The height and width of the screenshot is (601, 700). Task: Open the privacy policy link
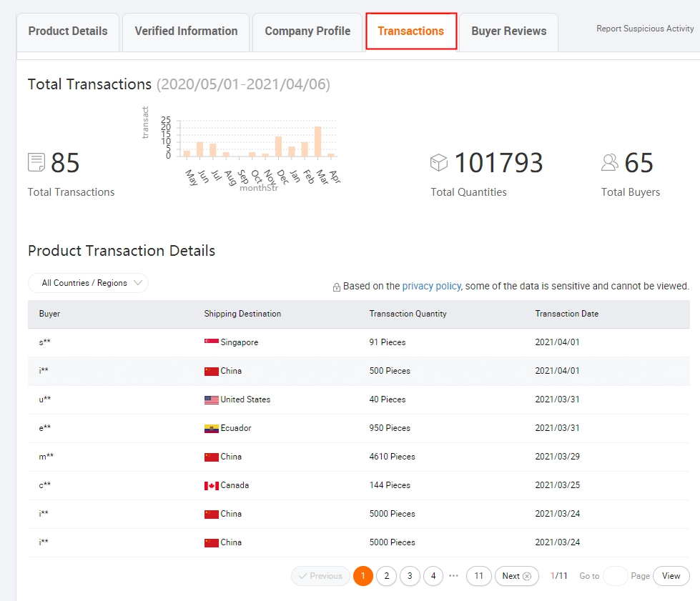pos(431,286)
